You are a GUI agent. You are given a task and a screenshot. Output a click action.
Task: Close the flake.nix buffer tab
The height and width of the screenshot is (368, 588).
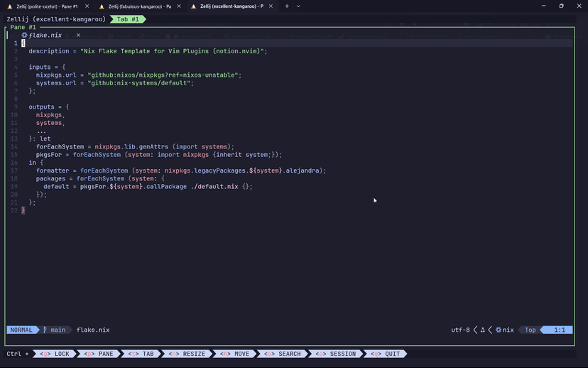pos(79,35)
